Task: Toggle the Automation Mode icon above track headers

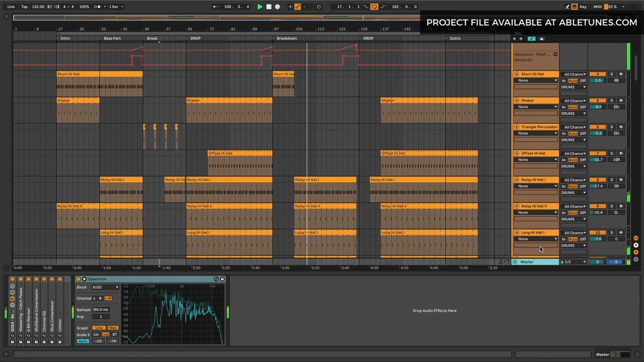Action: [x=532, y=39]
